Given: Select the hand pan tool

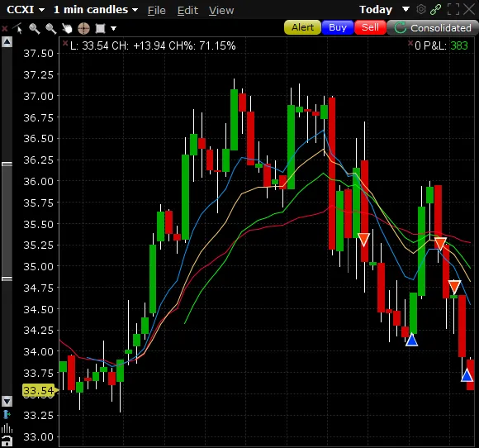Looking at the screenshot, I should pos(67,28).
